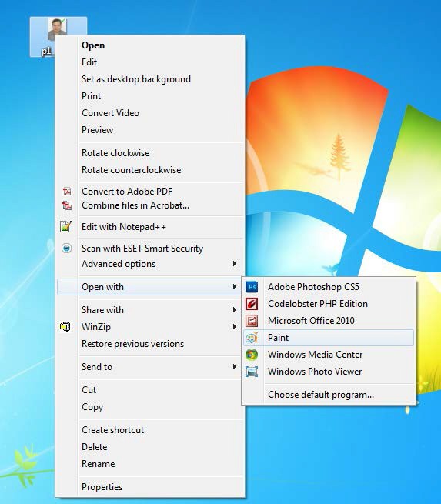The height and width of the screenshot is (504, 441).
Task: Choose Convert to Adobe PDF
Action: pyautogui.click(x=150, y=192)
